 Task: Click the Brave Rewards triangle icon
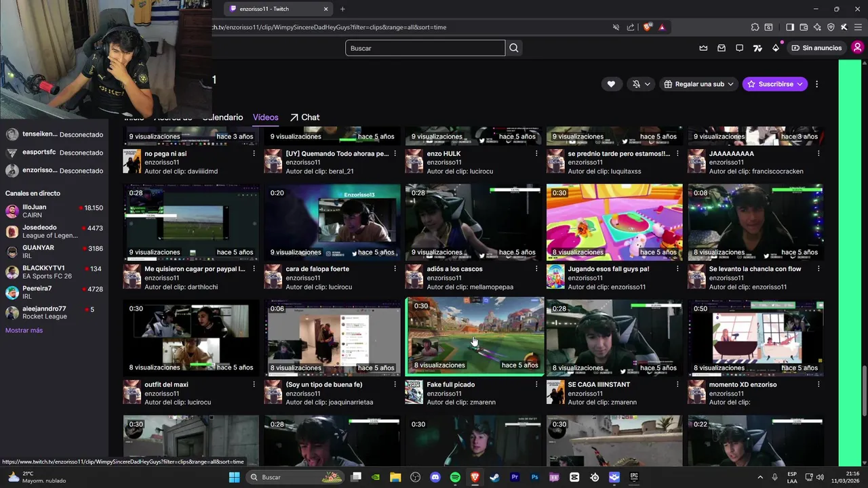click(662, 27)
